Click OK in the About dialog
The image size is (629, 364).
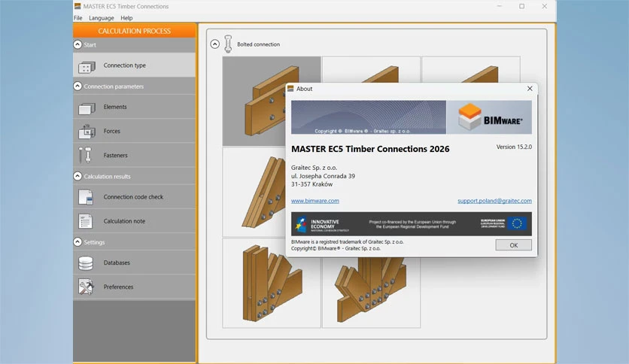(513, 245)
